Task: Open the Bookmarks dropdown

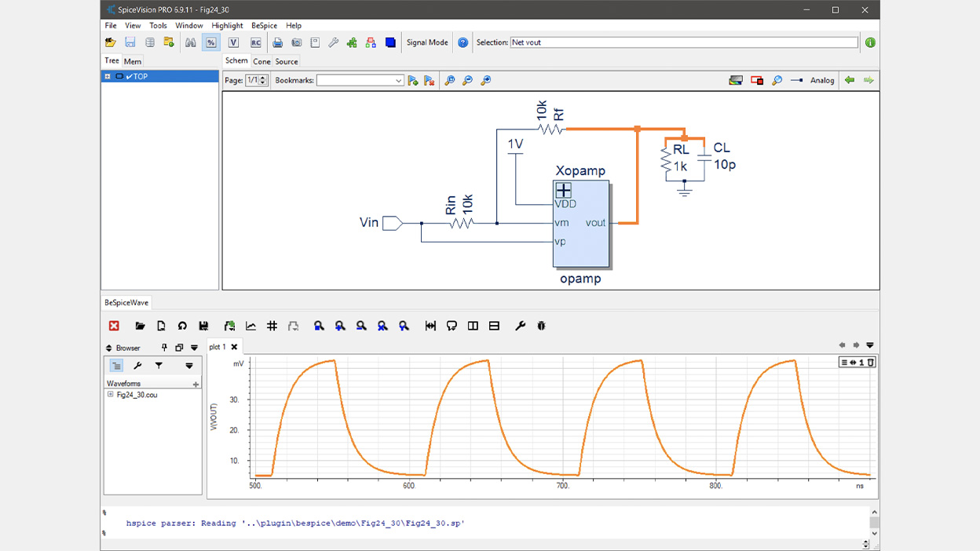Action: pos(398,80)
